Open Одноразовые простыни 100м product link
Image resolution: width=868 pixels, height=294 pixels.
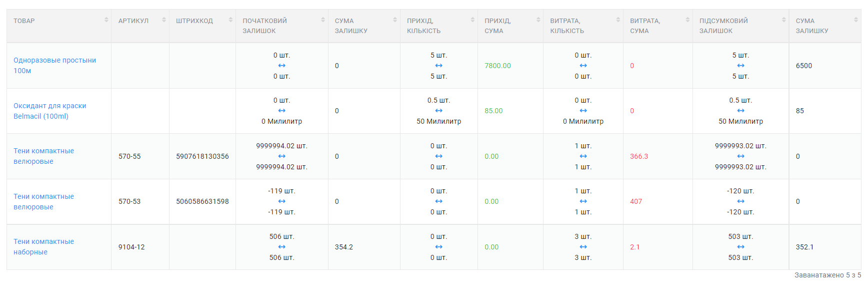[x=54, y=65]
